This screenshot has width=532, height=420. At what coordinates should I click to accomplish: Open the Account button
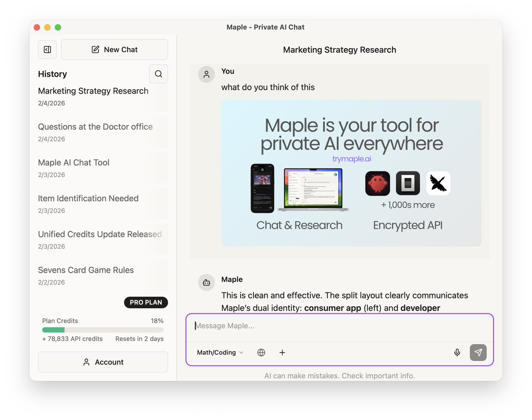[103, 362]
